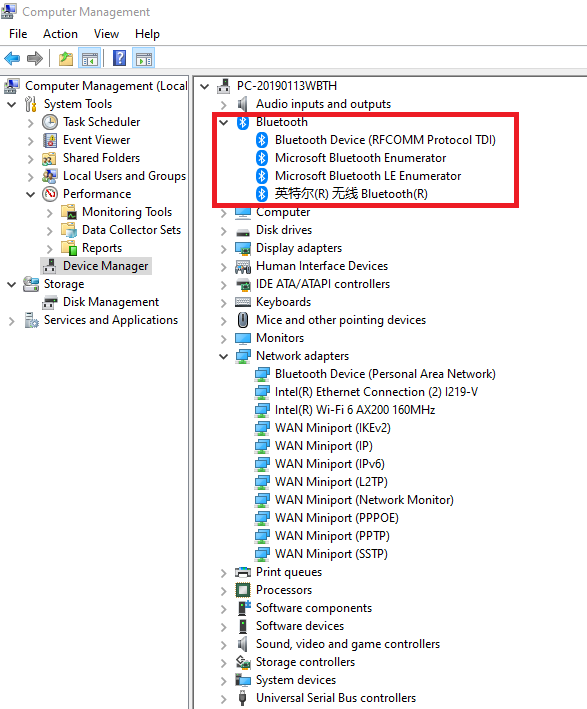Collapse the Performance node
587x709 pixels.
(30, 194)
